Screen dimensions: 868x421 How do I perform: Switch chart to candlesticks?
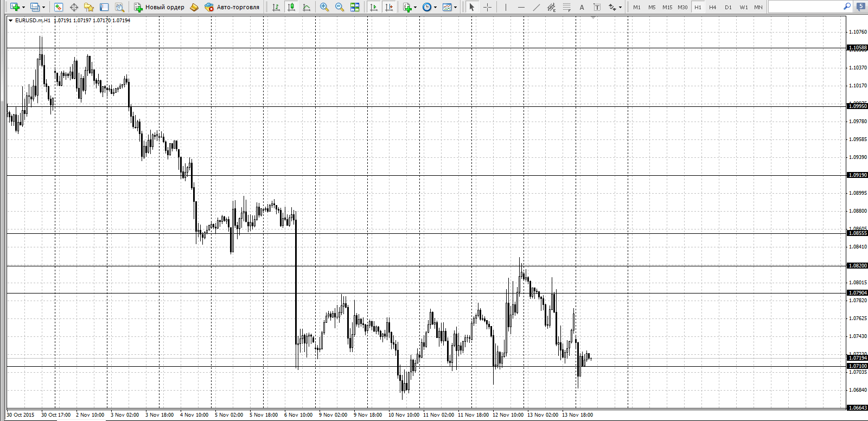291,7
